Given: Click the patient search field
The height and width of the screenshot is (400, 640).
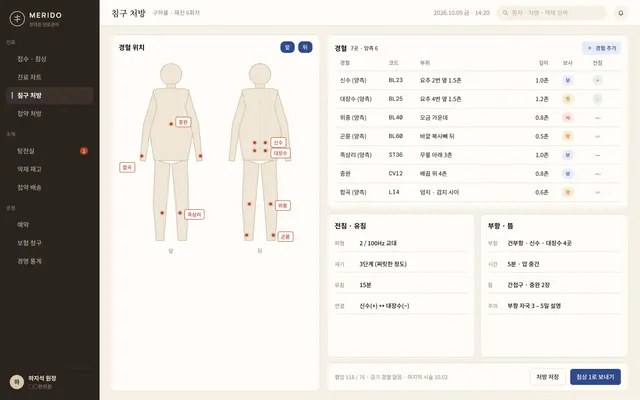Looking at the screenshot, I should (x=552, y=13).
